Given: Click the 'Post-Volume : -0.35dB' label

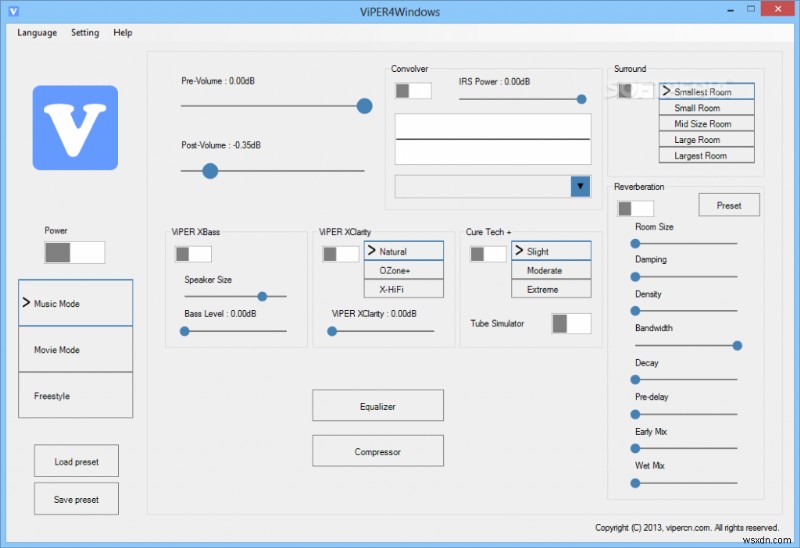Looking at the screenshot, I should (x=221, y=145).
